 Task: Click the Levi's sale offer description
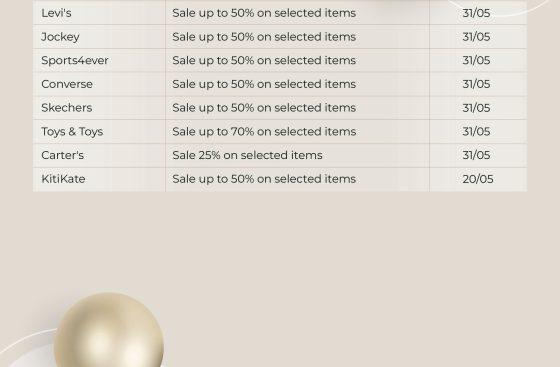point(264,13)
